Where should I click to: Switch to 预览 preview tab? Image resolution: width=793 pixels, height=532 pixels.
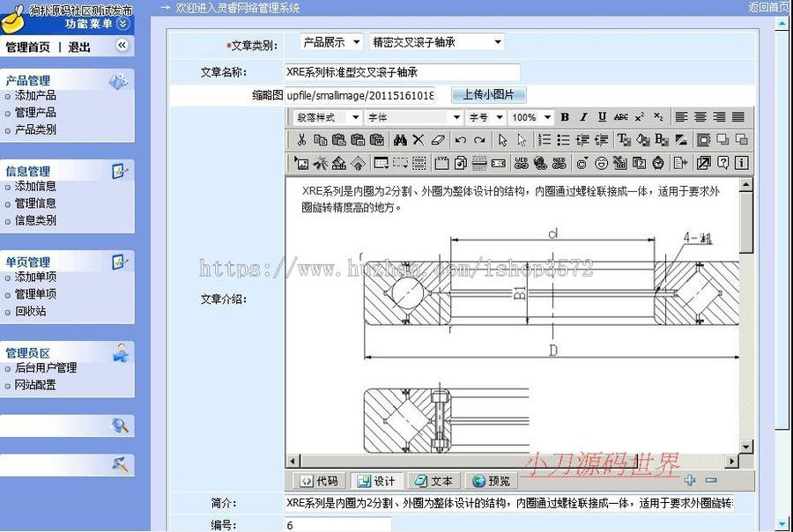pos(492,481)
